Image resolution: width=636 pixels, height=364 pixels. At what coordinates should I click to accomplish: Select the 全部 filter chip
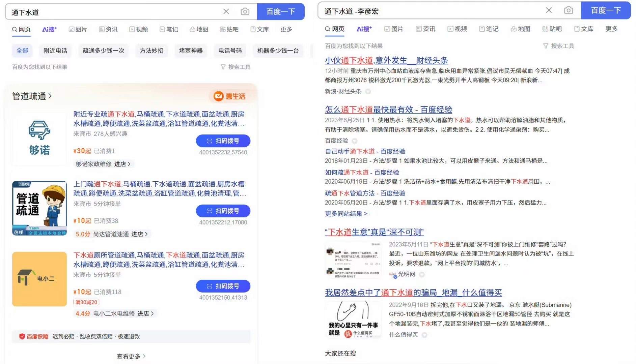pos(22,51)
